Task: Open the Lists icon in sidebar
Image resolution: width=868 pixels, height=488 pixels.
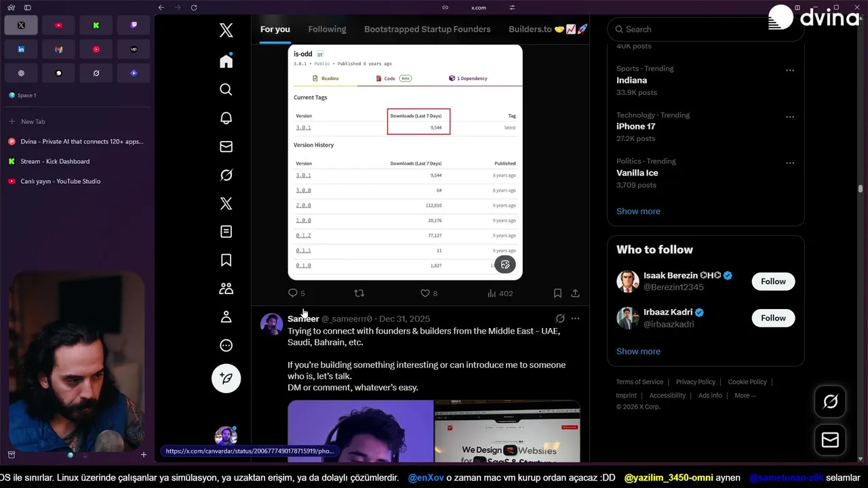Action: coord(226,232)
